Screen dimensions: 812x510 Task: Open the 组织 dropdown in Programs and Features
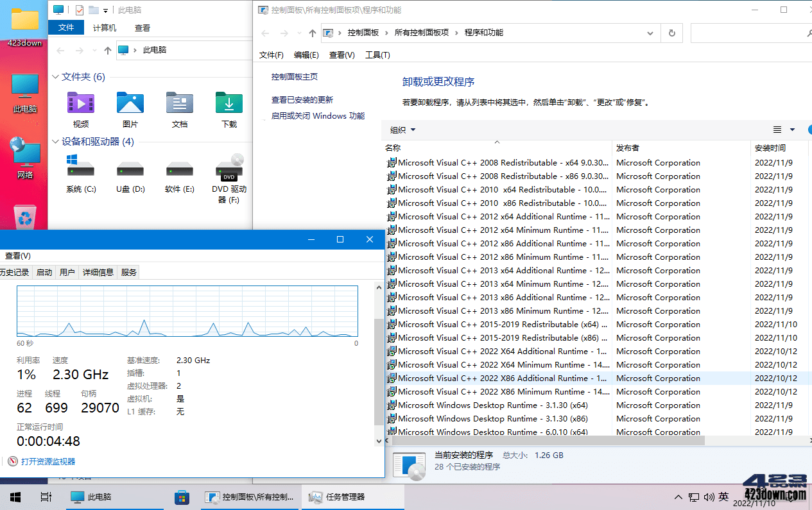[402, 130]
